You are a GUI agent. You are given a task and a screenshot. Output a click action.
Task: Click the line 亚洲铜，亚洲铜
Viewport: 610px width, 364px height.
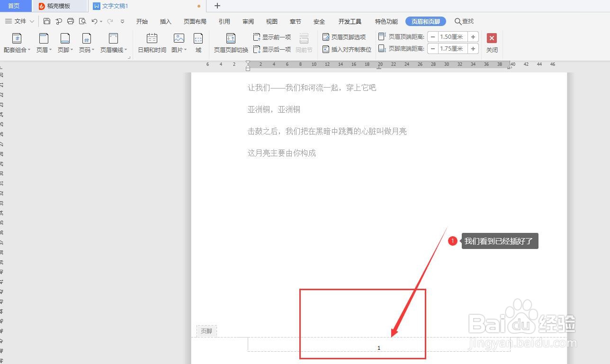point(274,109)
